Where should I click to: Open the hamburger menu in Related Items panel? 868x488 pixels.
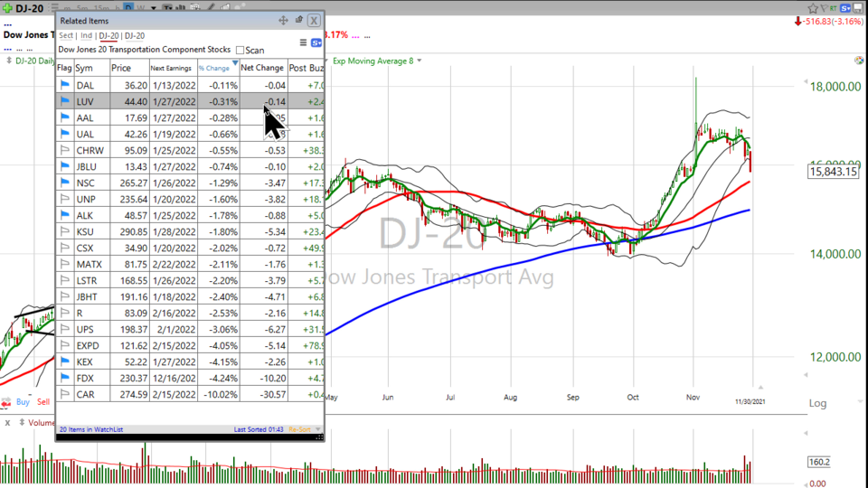click(303, 42)
